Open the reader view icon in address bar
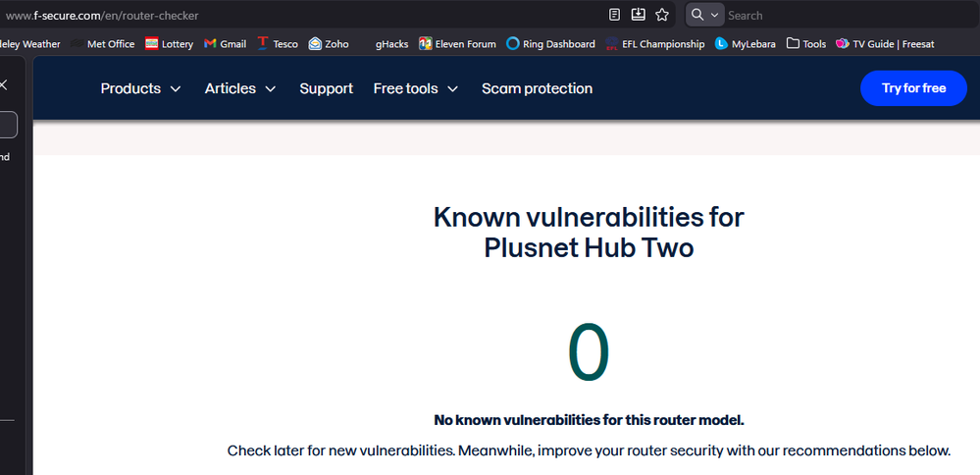 (614, 15)
